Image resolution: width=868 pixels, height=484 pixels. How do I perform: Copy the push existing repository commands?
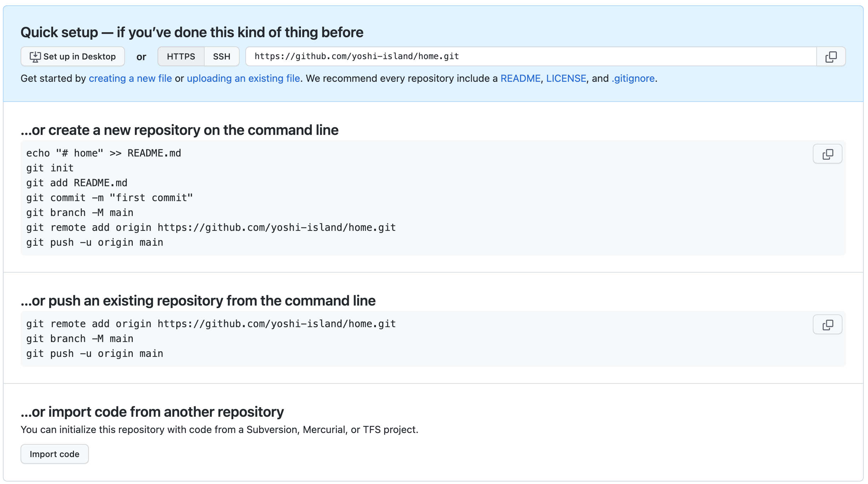point(827,325)
